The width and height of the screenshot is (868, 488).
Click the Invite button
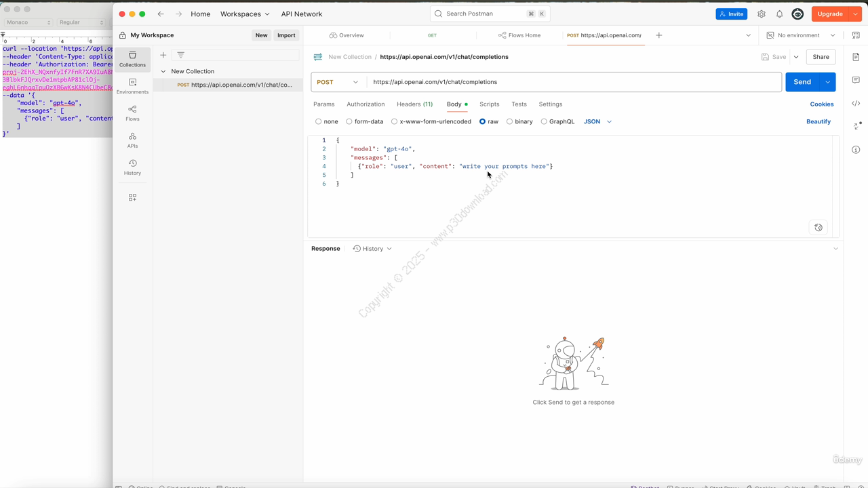tap(732, 14)
